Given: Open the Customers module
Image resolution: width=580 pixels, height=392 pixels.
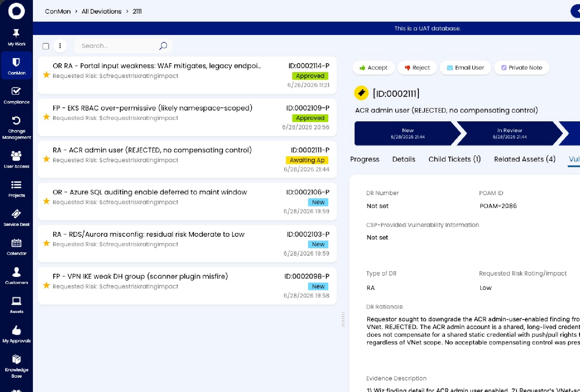Looking at the screenshot, I should [x=16, y=276].
